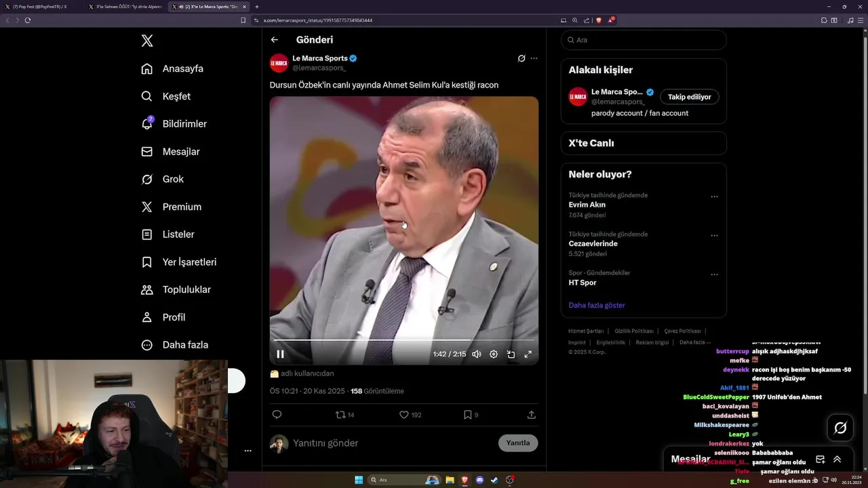Click the back arrow next to Gönderi
868x488 pixels.
pos(274,40)
